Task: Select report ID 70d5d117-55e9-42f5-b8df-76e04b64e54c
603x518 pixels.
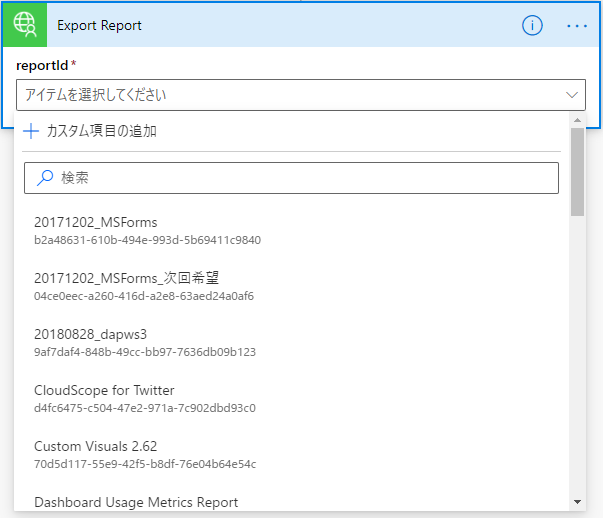Action: pos(145,464)
